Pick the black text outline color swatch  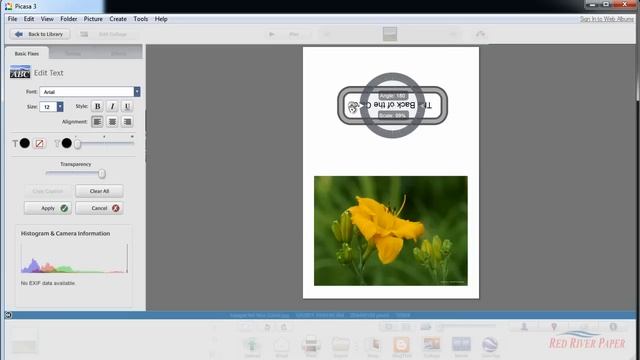[67, 143]
